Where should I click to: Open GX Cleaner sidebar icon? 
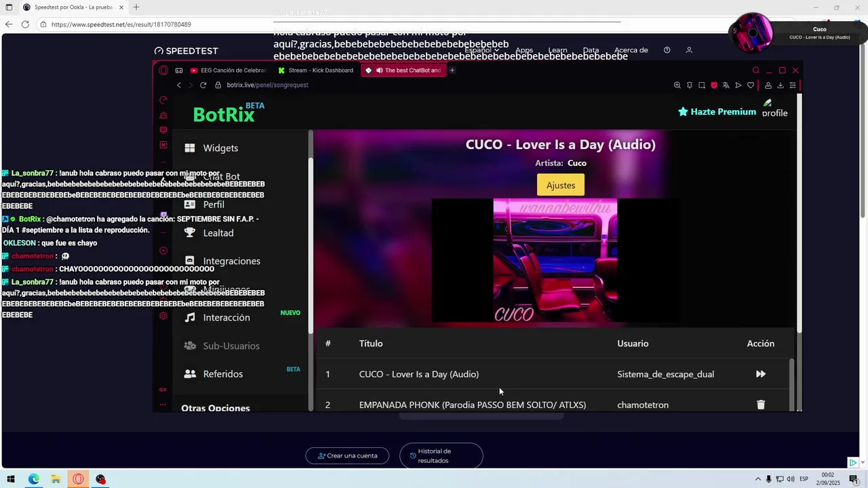pyautogui.click(x=163, y=115)
